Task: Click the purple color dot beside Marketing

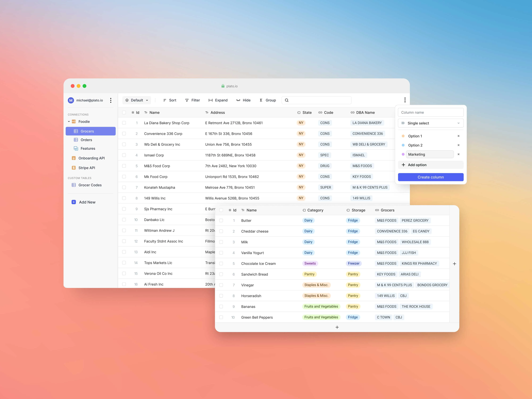Action: point(403,154)
